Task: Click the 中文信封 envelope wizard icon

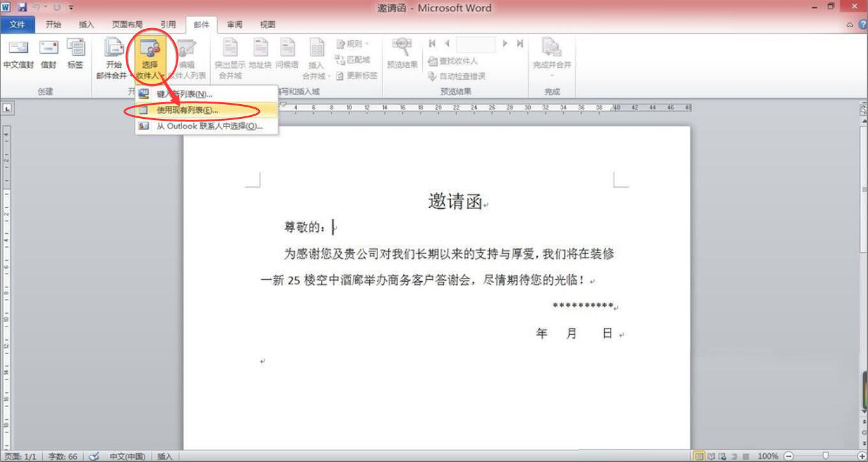Action: (x=18, y=54)
